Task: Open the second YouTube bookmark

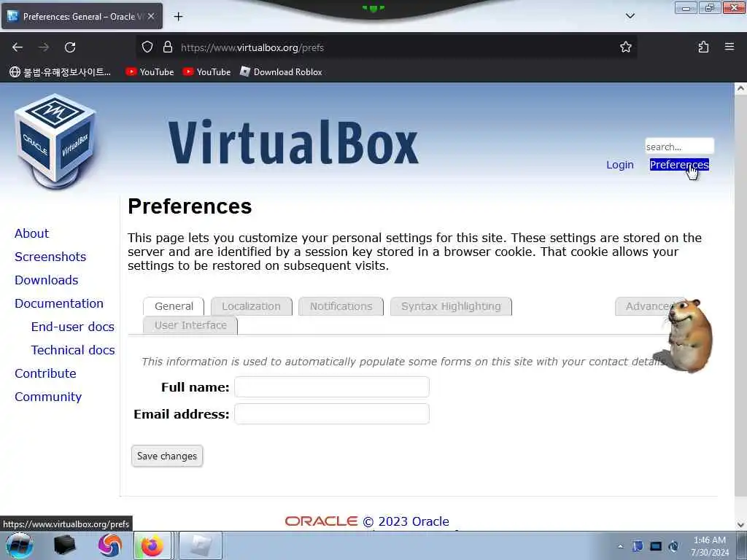Action: [x=206, y=72]
